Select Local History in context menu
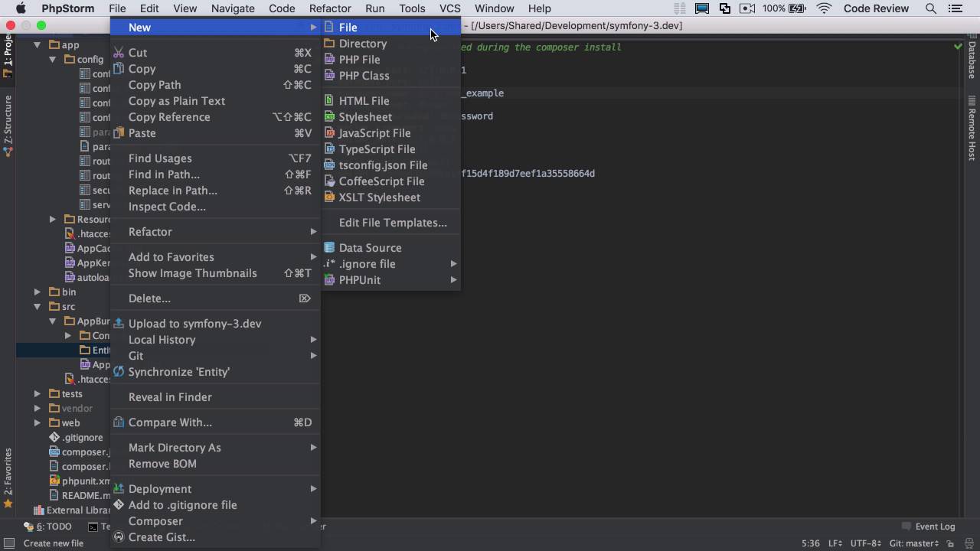This screenshot has height=551, width=980. pyautogui.click(x=215, y=340)
